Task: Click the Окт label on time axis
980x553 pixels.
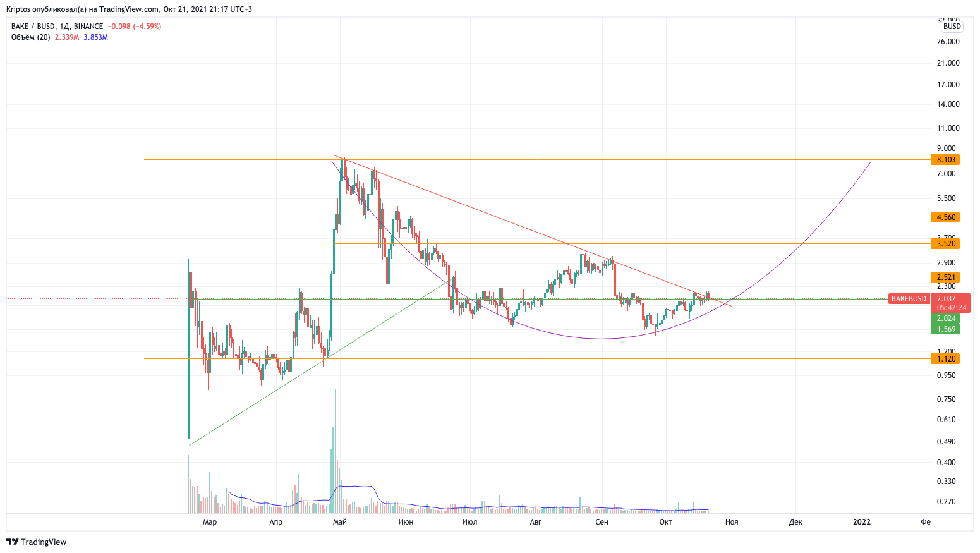Action: click(665, 522)
